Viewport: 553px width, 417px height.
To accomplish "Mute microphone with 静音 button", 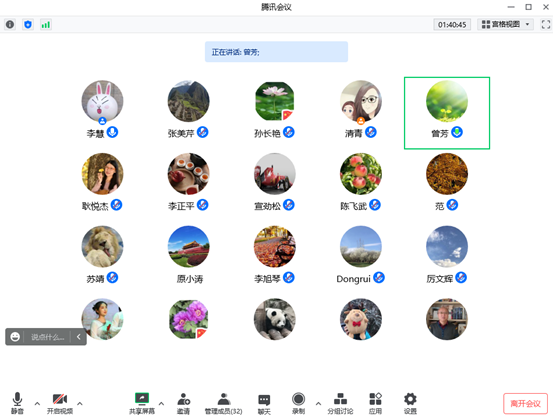I will [17, 403].
